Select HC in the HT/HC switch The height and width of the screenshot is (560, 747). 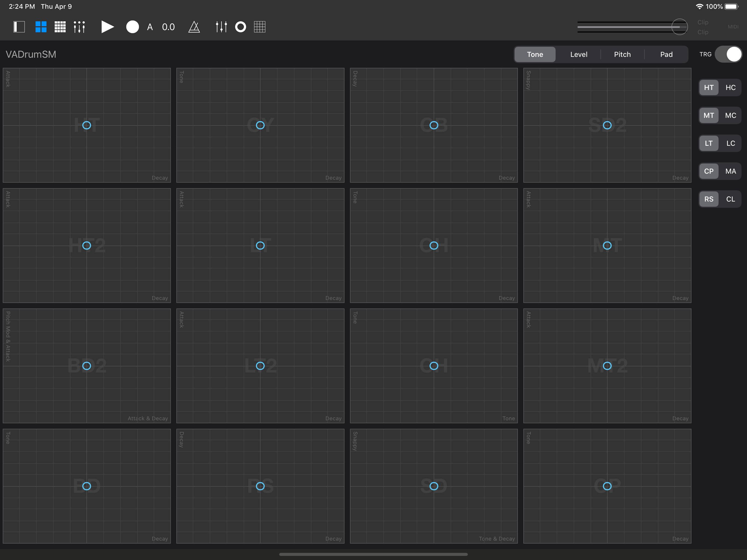pos(730,87)
